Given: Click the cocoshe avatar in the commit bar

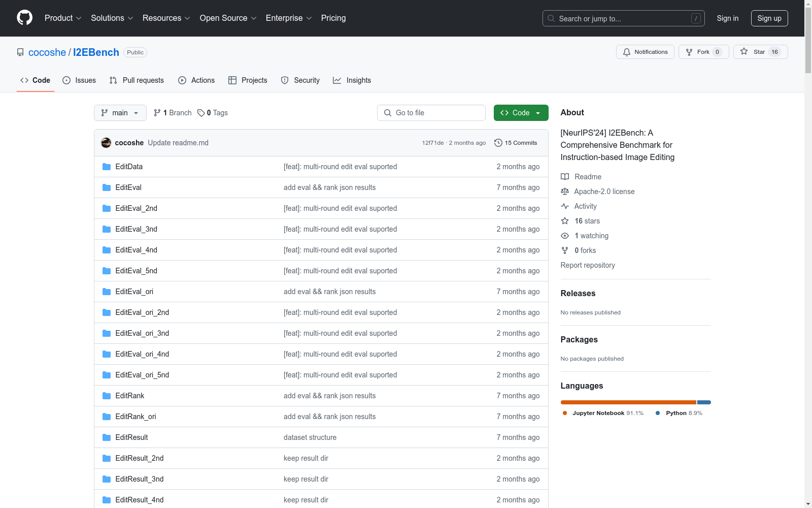Looking at the screenshot, I should click(106, 143).
